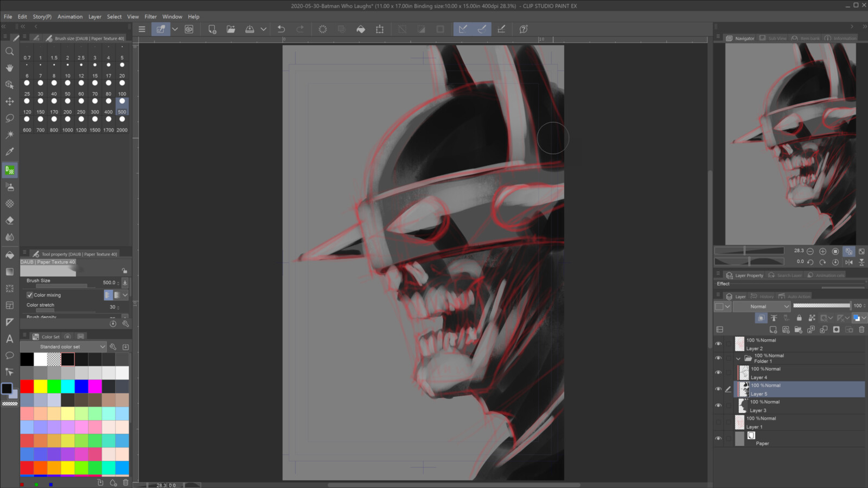Select the Hand move tool

[x=9, y=68]
